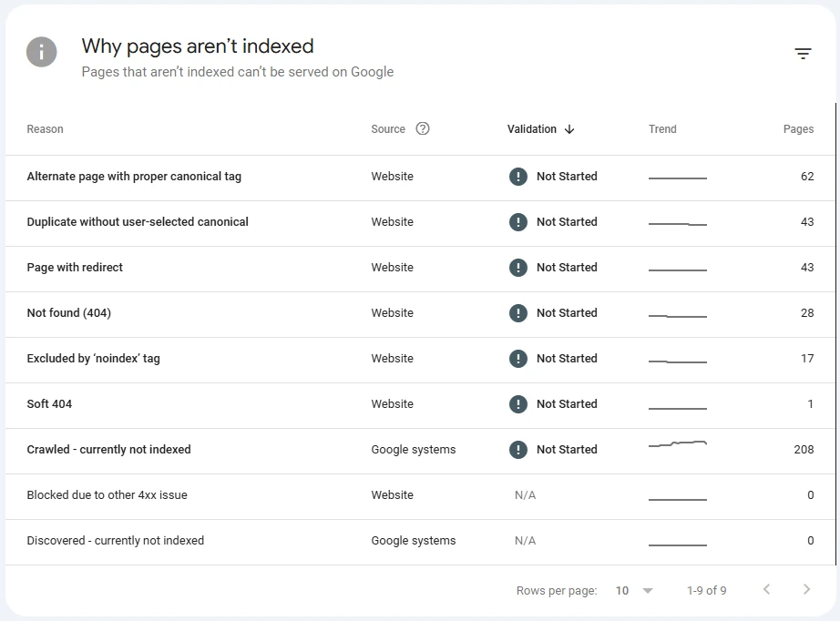The height and width of the screenshot is (621, 840).
Task: Open the filter rows icon
Action: 803,54
